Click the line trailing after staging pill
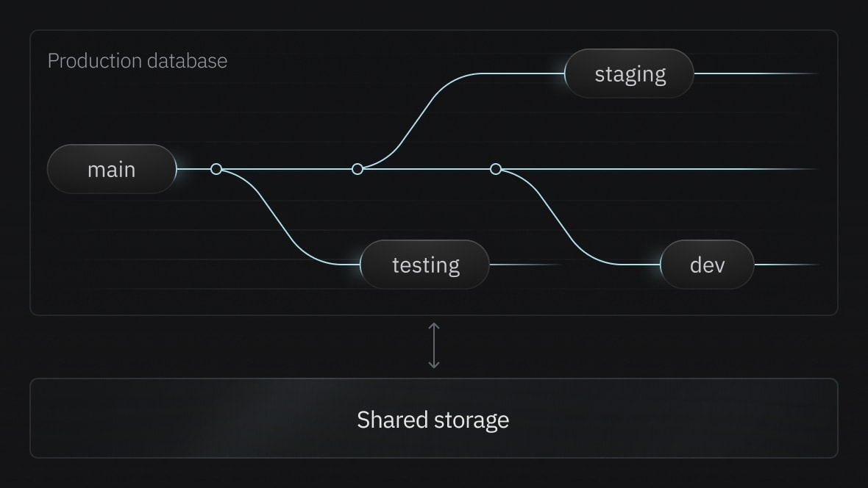Viewport: 868px width, 488px height. tap(750, 73)
